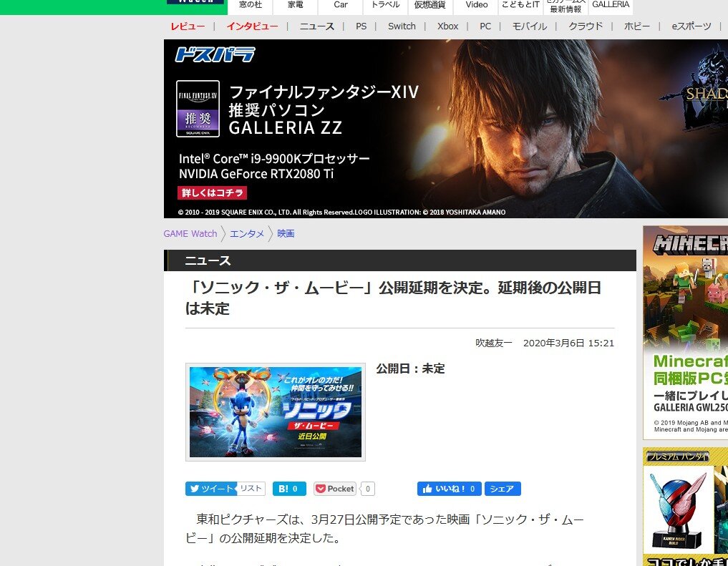Switch to the GALLERIA site tab

[x=611, y=6]
